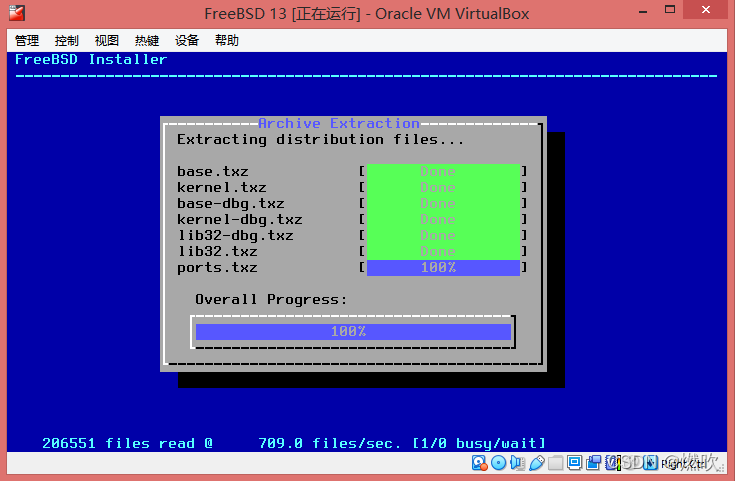Open the 帮助 menu

(x=227, y=41)
